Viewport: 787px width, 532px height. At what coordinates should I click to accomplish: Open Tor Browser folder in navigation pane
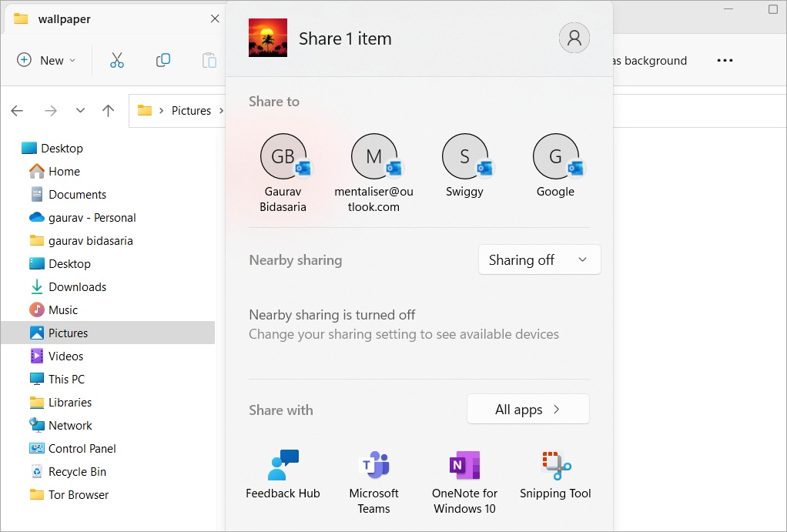69,494
